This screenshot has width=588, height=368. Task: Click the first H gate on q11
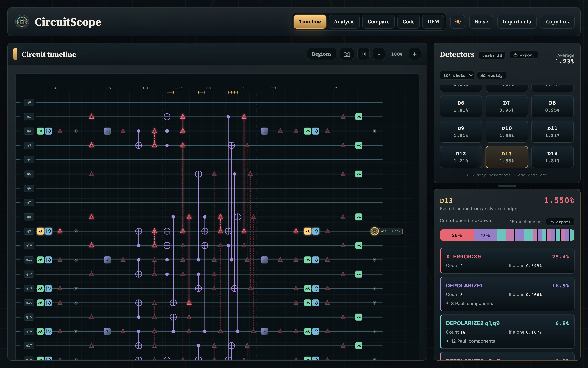(x=107, y=260)
